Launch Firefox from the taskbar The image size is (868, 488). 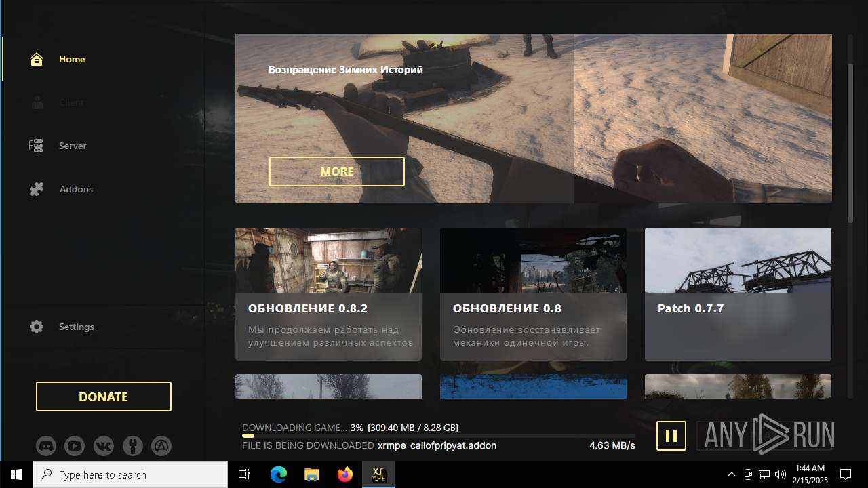[345, 474]
